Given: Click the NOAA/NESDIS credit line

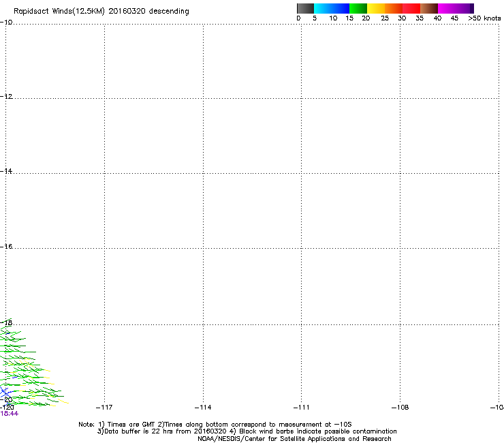Looking at the screenshot, I should pos(294,439).
